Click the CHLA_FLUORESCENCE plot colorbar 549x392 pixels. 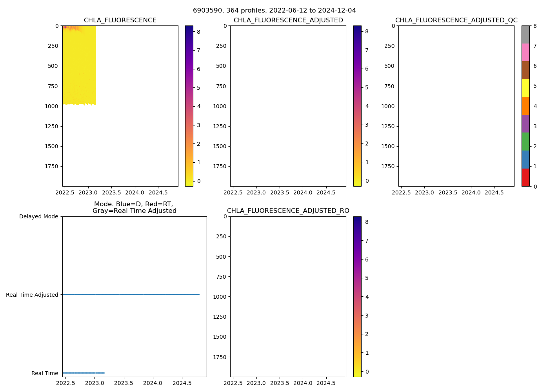[189, 106]
